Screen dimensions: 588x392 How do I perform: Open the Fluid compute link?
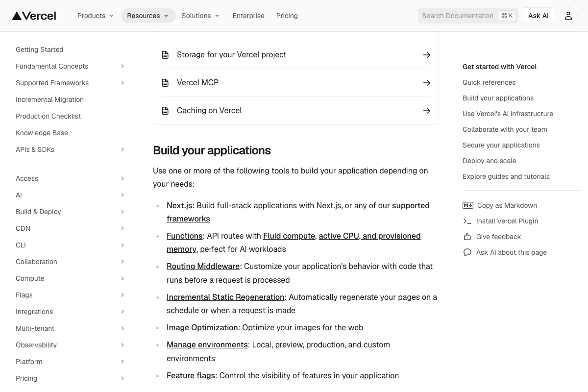(x=289, y=236)
